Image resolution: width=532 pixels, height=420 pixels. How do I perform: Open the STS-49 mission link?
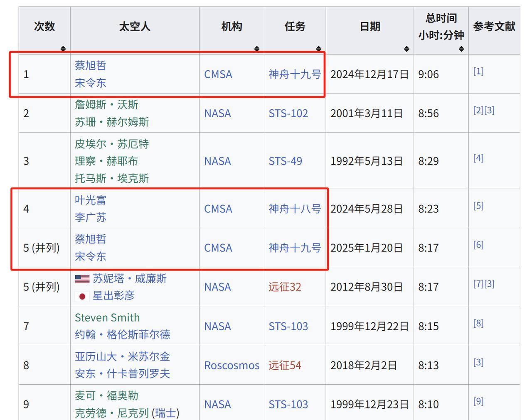coord(285,161)
